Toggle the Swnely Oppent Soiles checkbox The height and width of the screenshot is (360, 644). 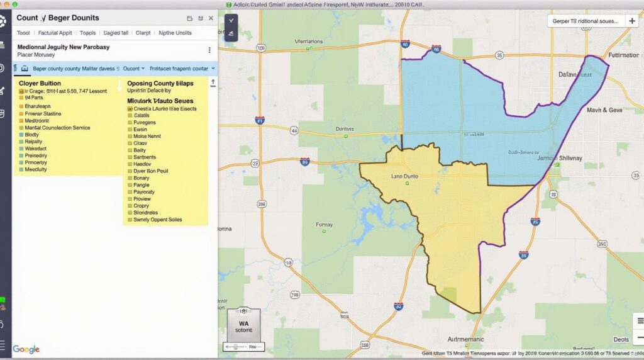(x=130, y=220)
